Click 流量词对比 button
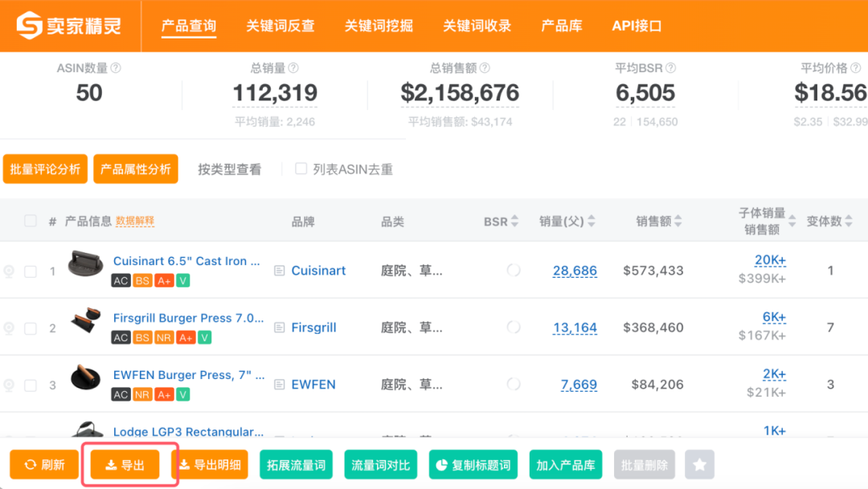868x489 pixels. 381,465
